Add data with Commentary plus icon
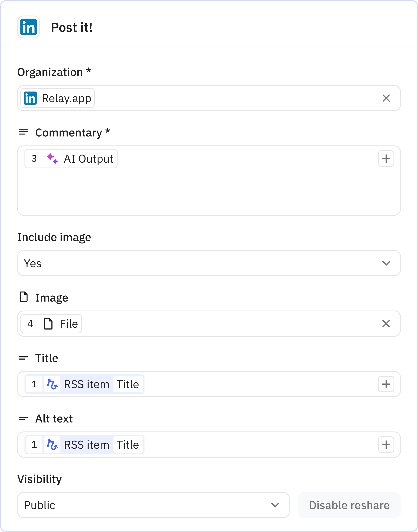This screenshot has width=418, height=532. [x=386, y=159]
